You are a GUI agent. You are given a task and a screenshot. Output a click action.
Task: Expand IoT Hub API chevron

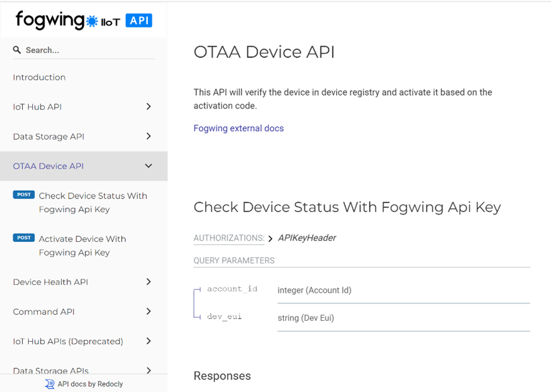[149, 107]
